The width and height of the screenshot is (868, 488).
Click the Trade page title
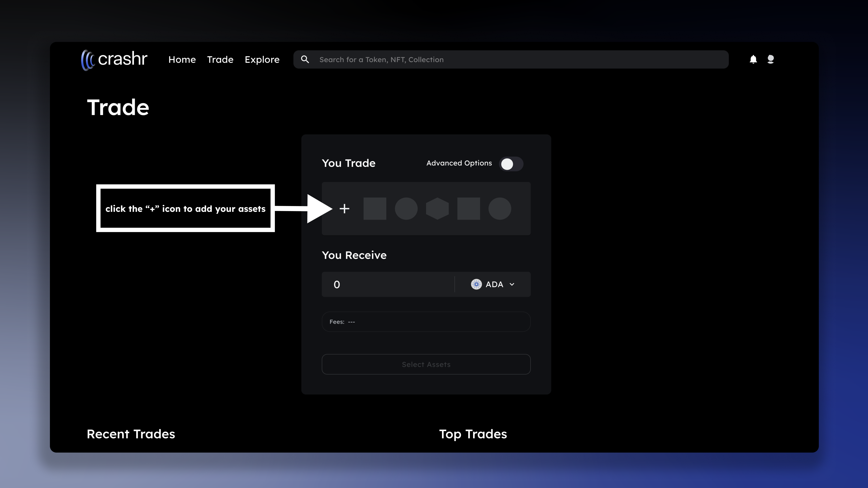(x=118, y=107)
